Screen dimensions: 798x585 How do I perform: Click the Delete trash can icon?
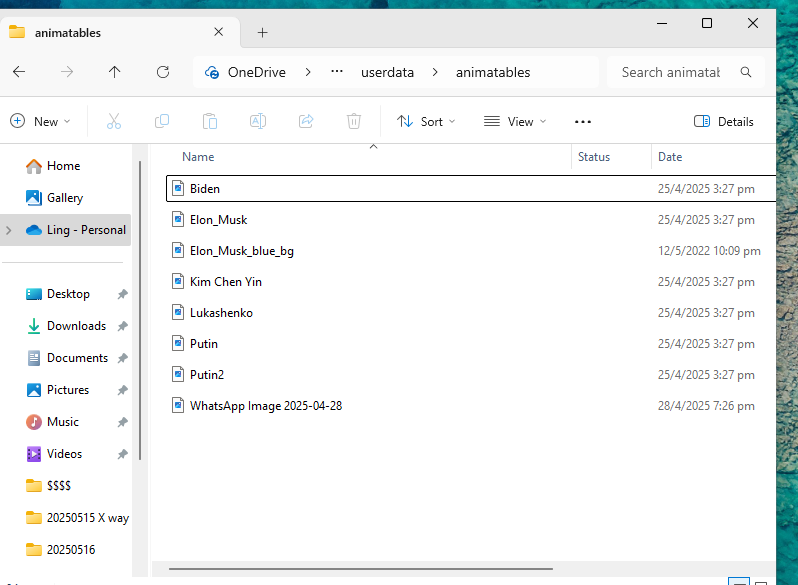click(x=354, y=122)
